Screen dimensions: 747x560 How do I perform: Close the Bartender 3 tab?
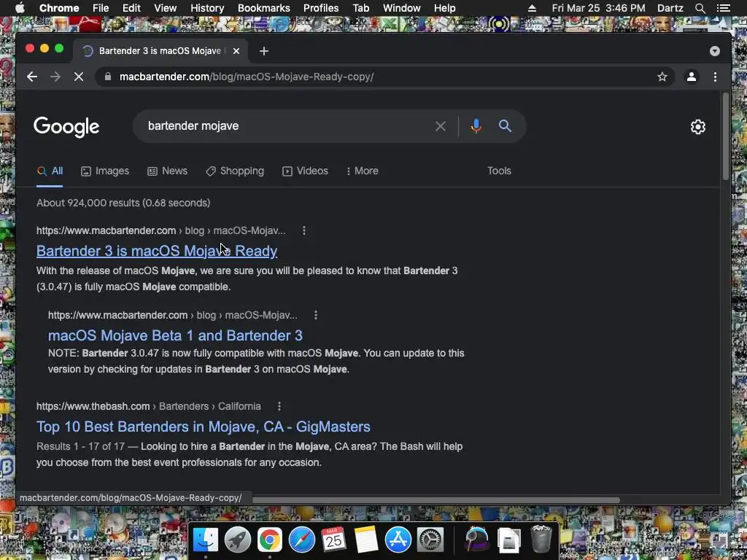236,51
